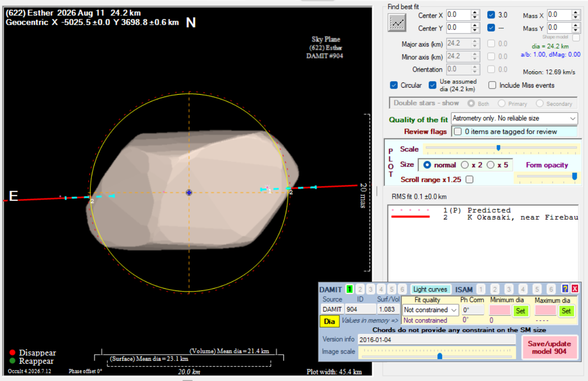The height and width of the screenshot is (381, 588).
Task: Adjust the Image scale slider
Action: tap(439, 356)
